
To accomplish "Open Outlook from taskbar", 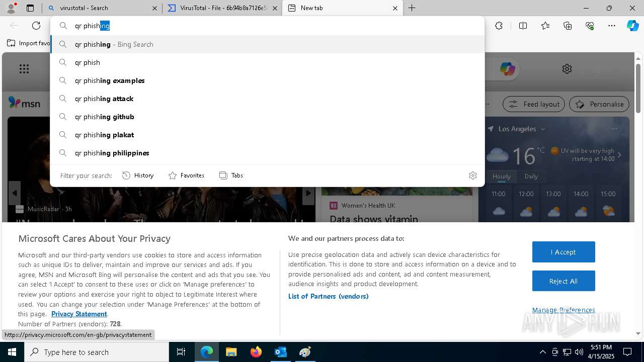I will pos(280,352).
